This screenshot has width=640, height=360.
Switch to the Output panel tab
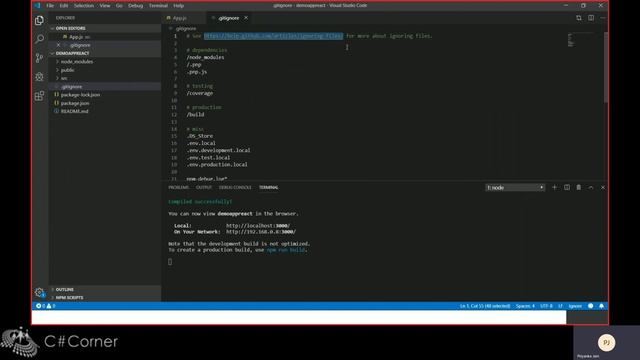(x=204, y=187)
